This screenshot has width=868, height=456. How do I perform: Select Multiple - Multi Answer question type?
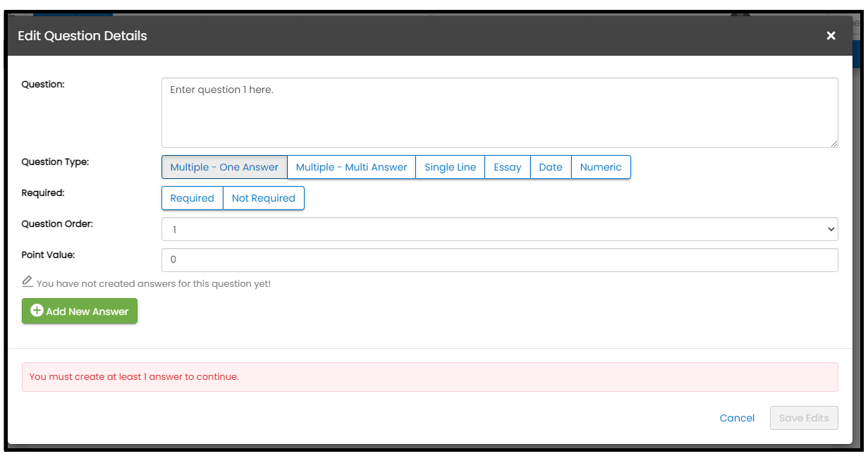coord(351,168)
